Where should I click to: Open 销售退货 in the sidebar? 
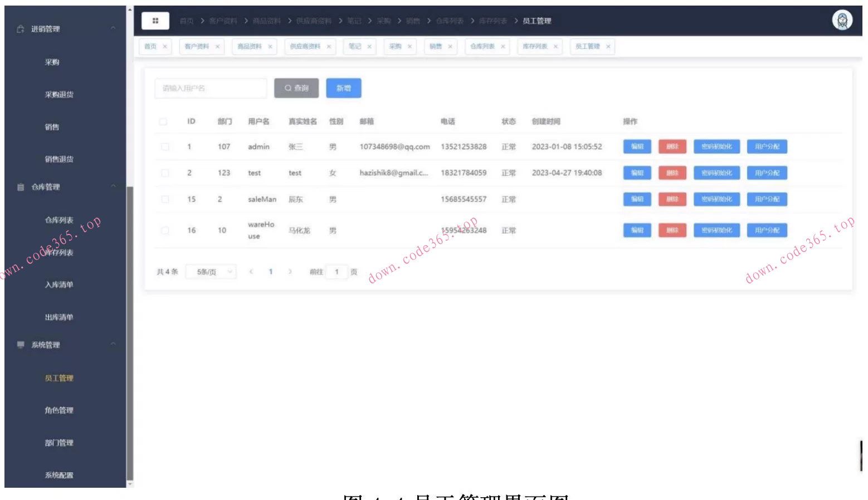pos(59,159)
